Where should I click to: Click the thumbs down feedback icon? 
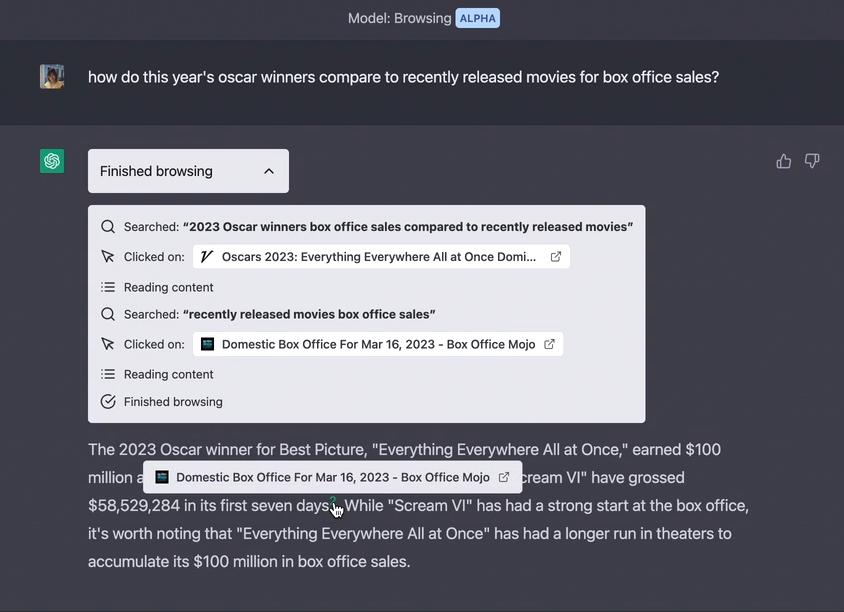(x=812, y=161)
